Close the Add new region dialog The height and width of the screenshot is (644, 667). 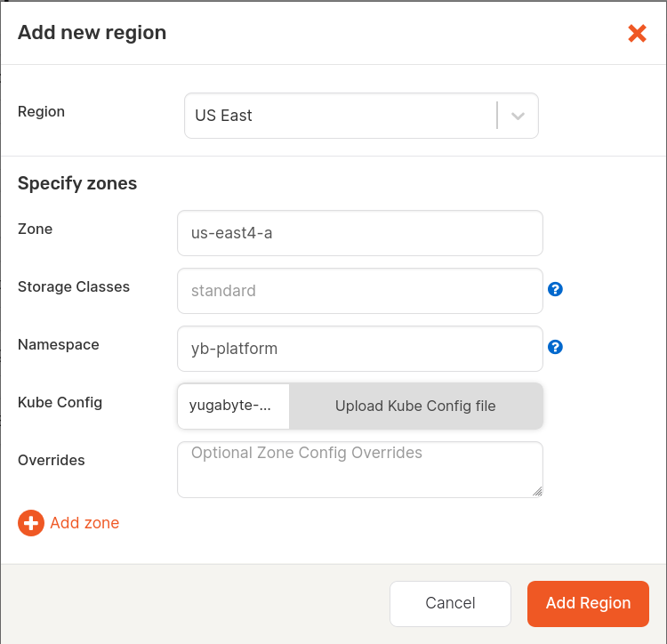[x=637, y=34]
